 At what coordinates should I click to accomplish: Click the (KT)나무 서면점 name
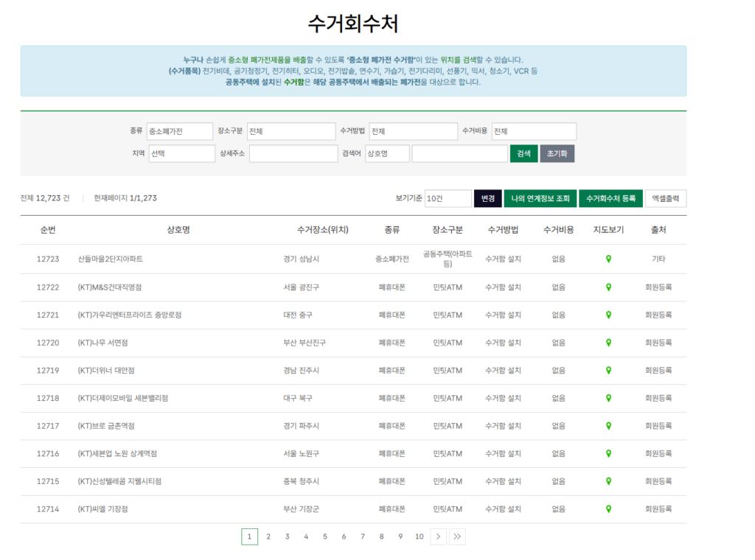tap(102, 343)
